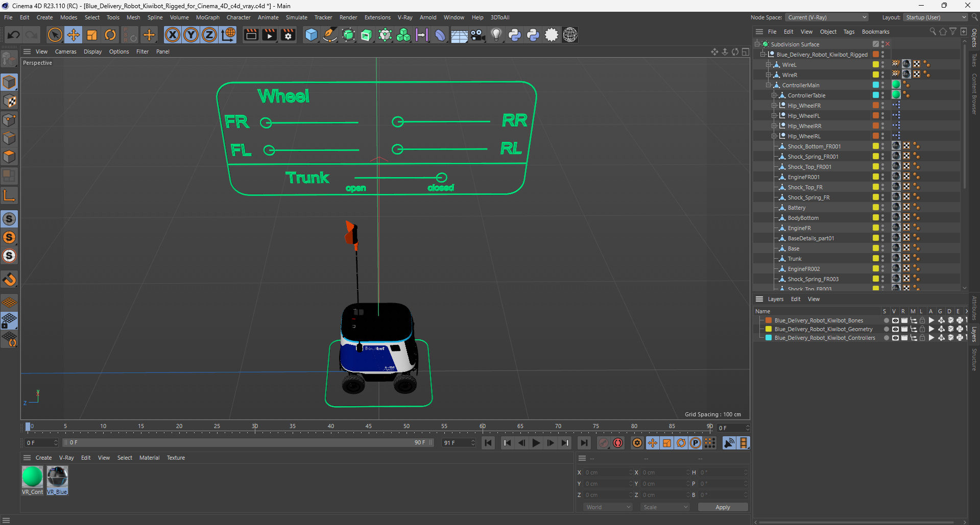This screenshot has width=980, height=525.
Task: Open the MoGraph menu
Action: coord(207,17)
